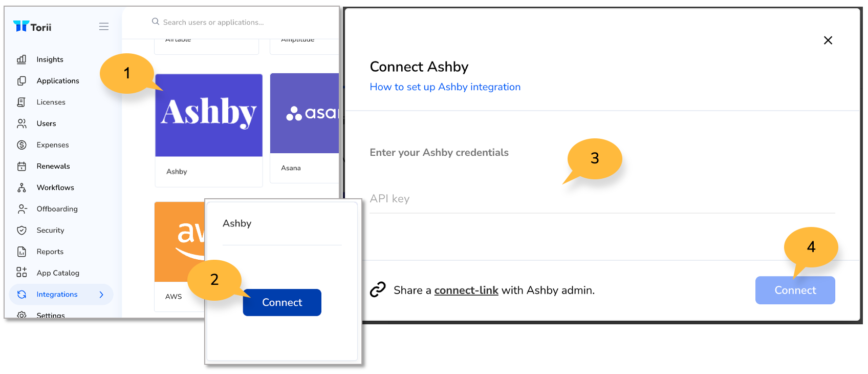
Task: Click the Licenses icon in sidebar
Action: [x=21, y=102]
